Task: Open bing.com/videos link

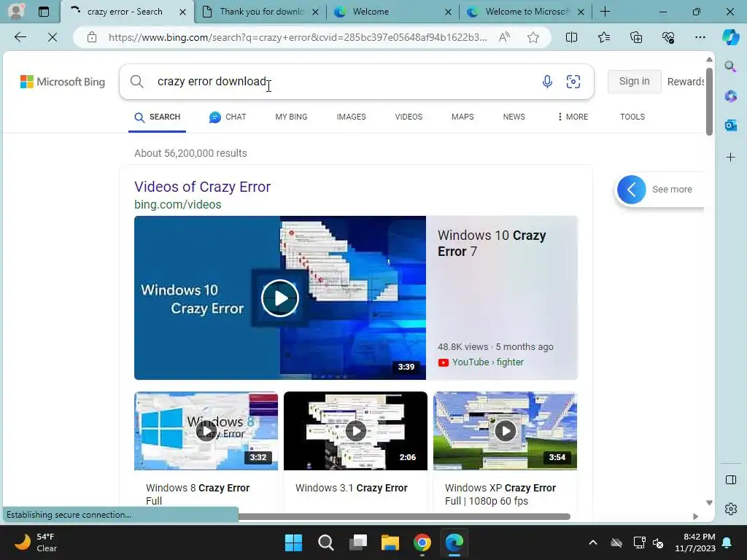Action: (178, 204)
